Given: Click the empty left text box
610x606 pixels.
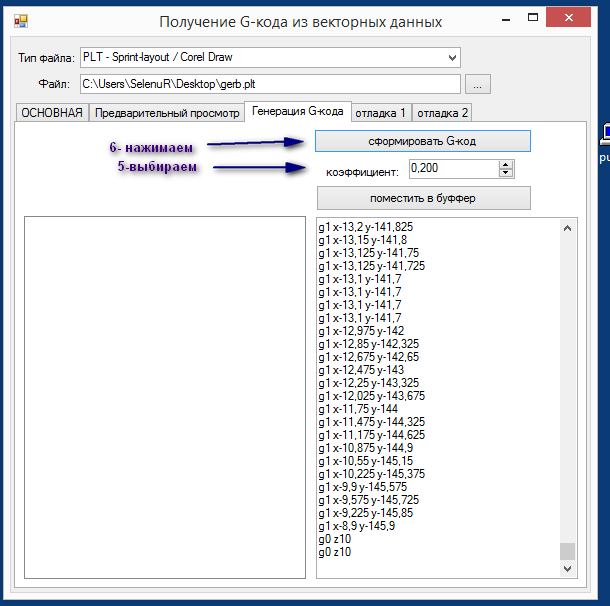Looking at the screenshot, I should [165, 397].
